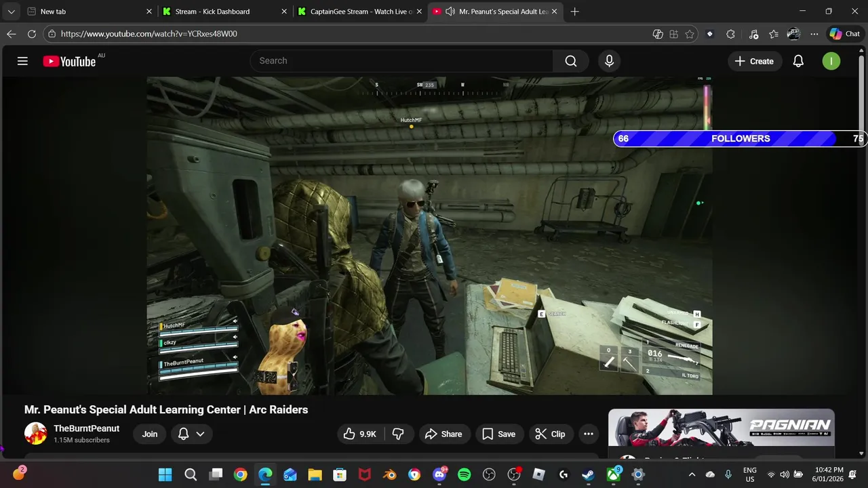The height and width of the screenshot is (488, 868).
Task: Open File Explorer from the taskbar
Action: tap(315, 474)
